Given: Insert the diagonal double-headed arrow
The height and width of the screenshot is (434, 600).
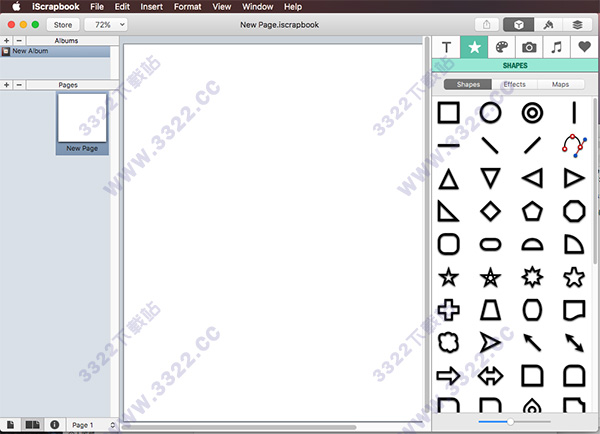Looking at the screenshot, I should pyautogui.click(x=574, y=343).
